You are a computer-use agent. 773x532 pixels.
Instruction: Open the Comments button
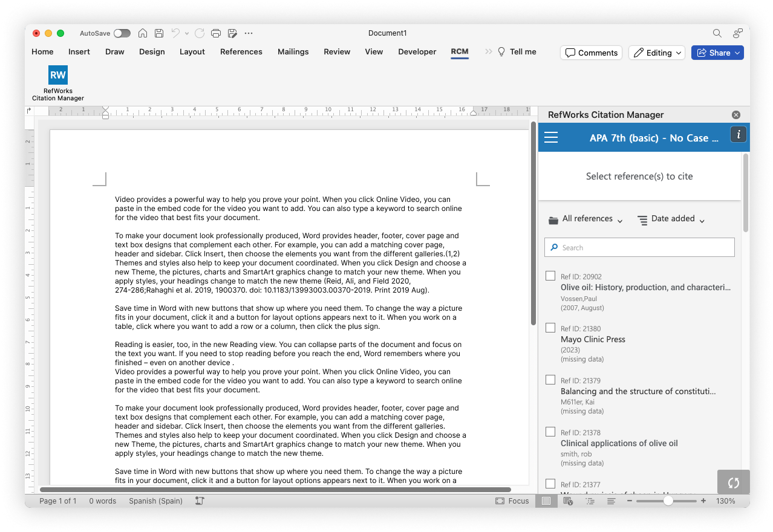point(592,53)
